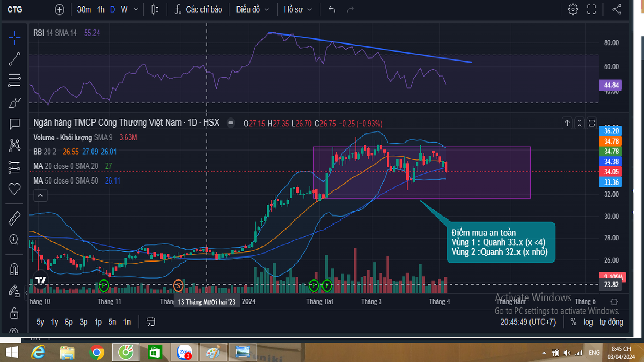
Task: Open the go to date calendar
Action: coord(151,322)
